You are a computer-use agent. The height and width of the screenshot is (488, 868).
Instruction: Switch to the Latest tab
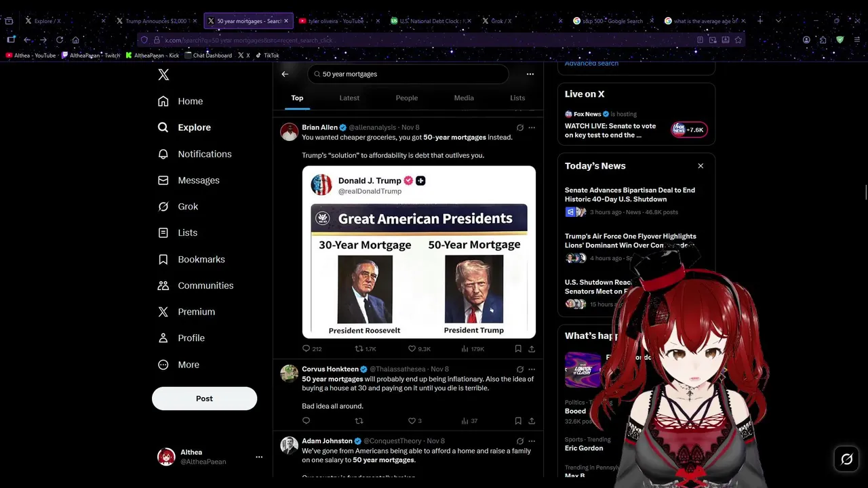click(349, 98)
